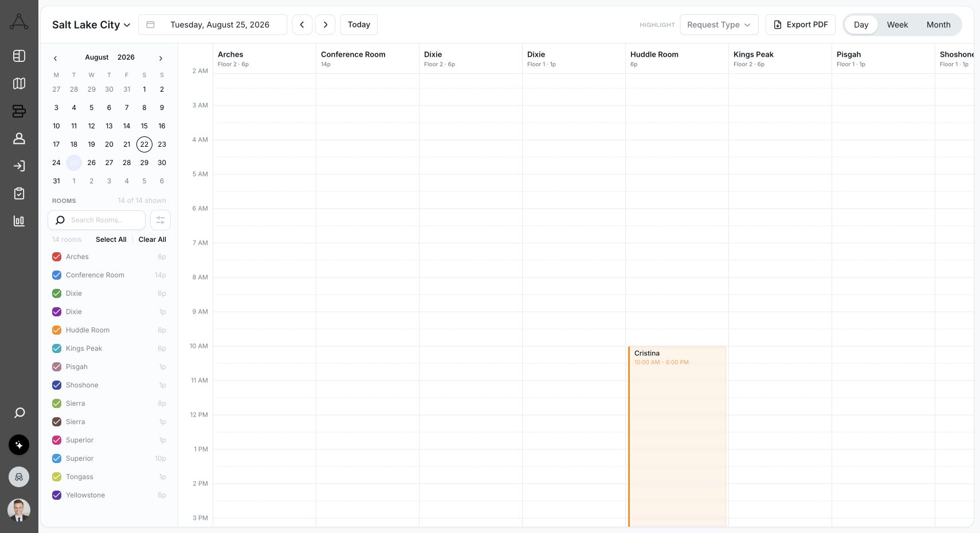Image resolution: width=980 pixels, height=533 pixels.
Task: Open the app logo home icon
Action: click(x=19, y=22)
